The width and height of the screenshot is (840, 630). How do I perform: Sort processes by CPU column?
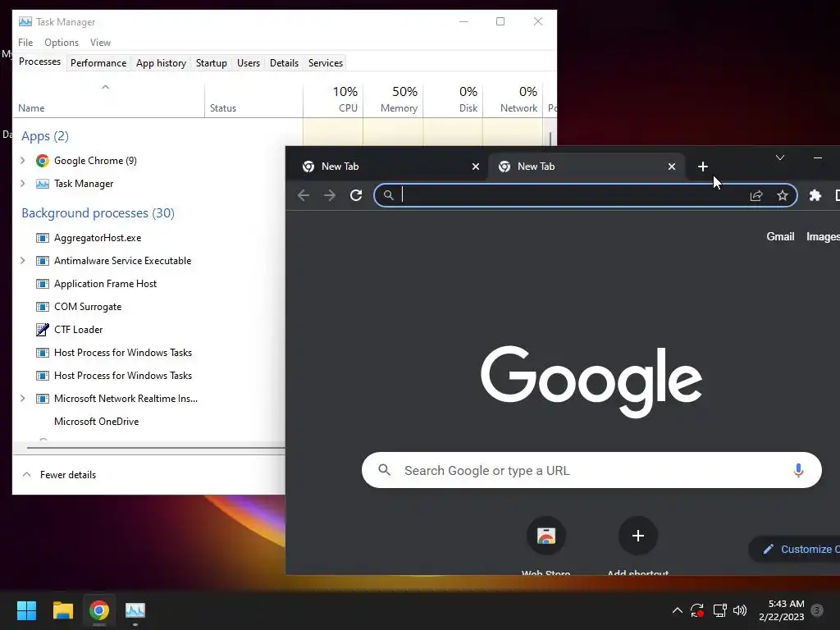tap(333, 99)
